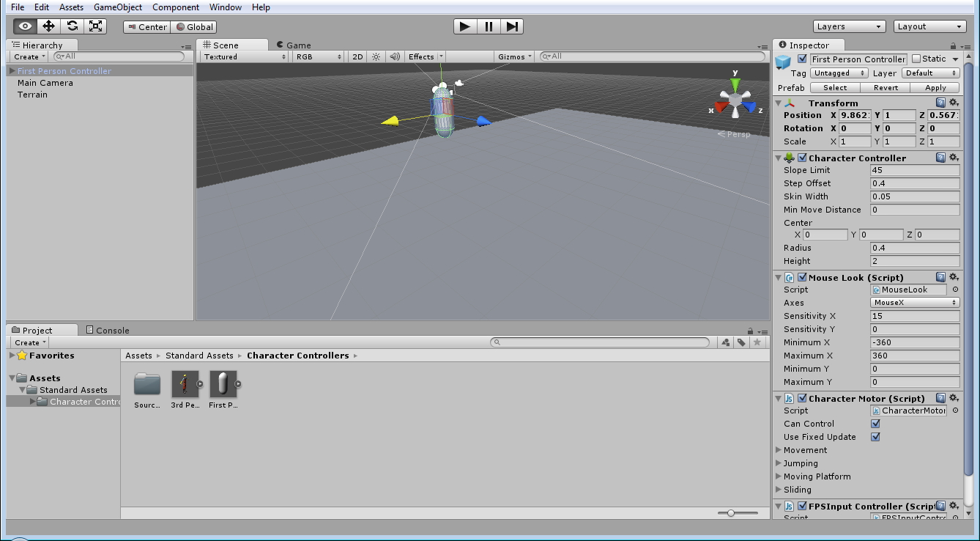
Task: Select the Rotate tool
Action: coord(72,25)
